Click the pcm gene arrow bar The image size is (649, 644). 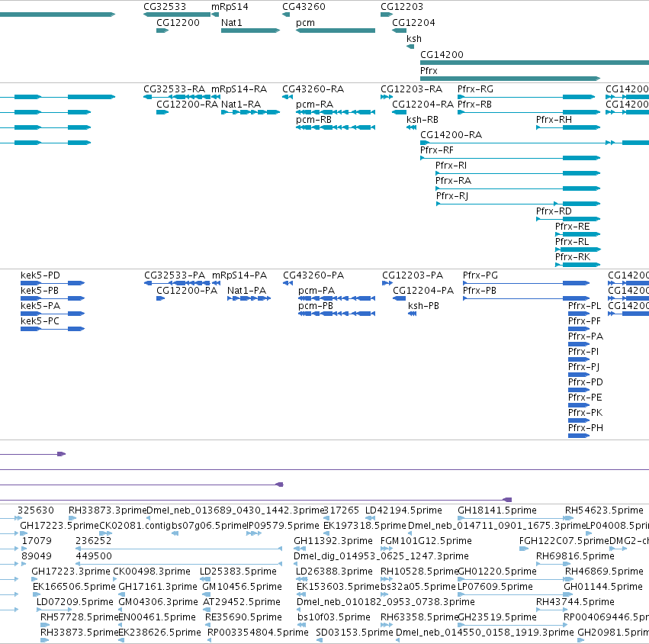336,31
